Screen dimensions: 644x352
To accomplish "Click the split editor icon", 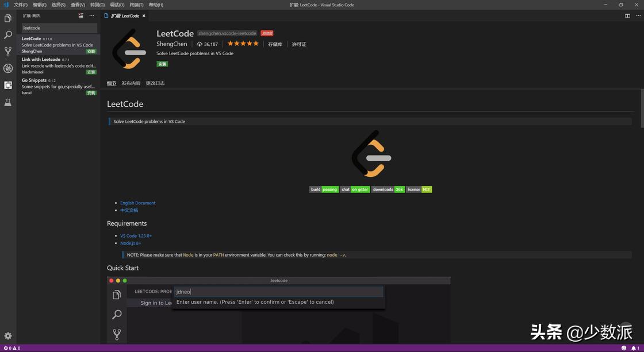I will [x=627, y=16].
